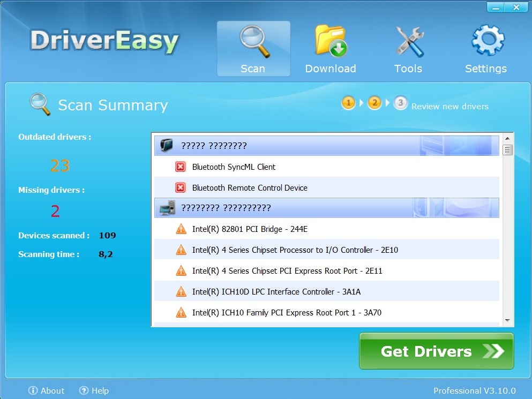This screenshot has width=532, height=399.
Task: Open the Tools wrench and screwdriver icon
Action: pyautogui.click(x=410, y=41)
